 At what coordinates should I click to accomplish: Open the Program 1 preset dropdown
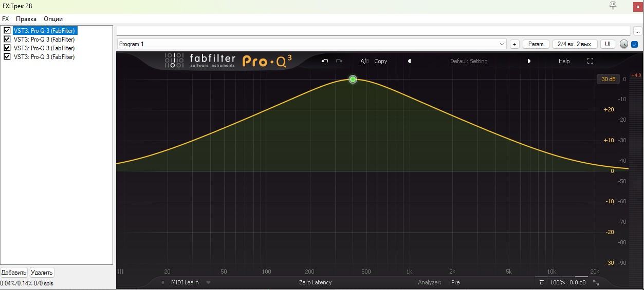(x=312, y=44)
